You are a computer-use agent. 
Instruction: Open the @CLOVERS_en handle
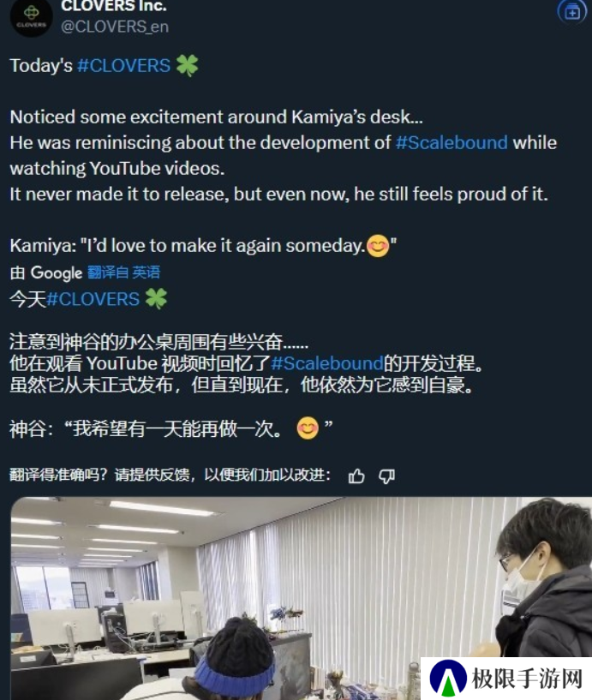115,27
